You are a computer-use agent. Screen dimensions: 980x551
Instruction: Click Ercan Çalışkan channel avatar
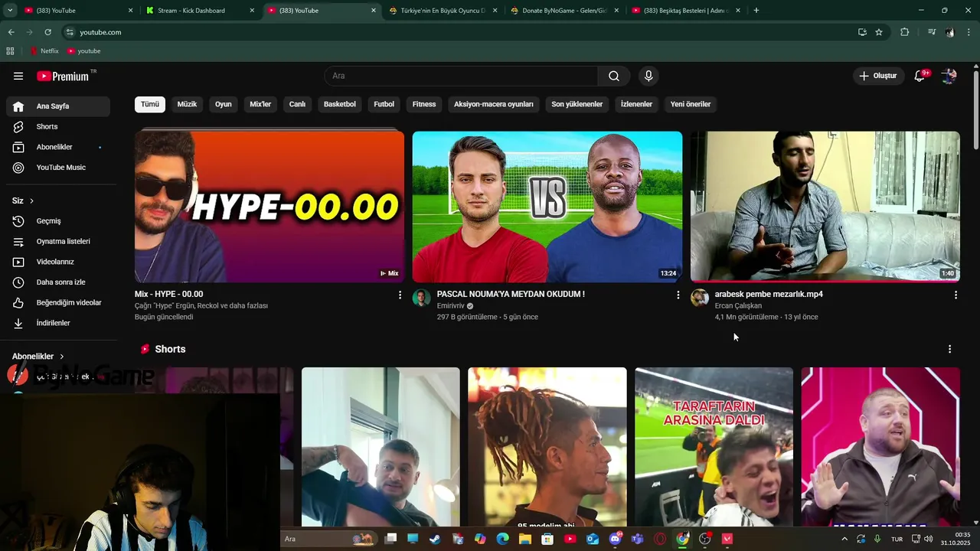tap(700, 298)
